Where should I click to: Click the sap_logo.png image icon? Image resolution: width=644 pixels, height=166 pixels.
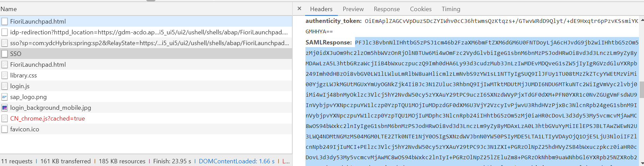point(4,97)
